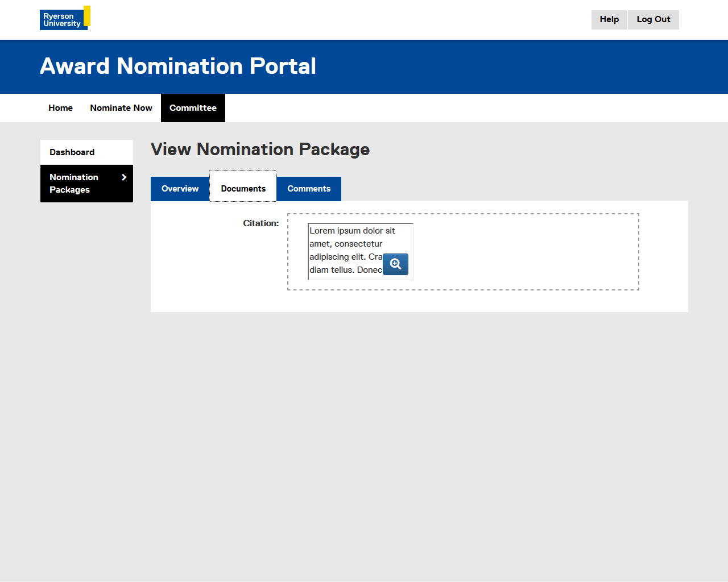The height and width of the screenshot is (582, 728).
Task: Go to Home in navigation bar
Action: pyautogui.click(x=60, y=108)
